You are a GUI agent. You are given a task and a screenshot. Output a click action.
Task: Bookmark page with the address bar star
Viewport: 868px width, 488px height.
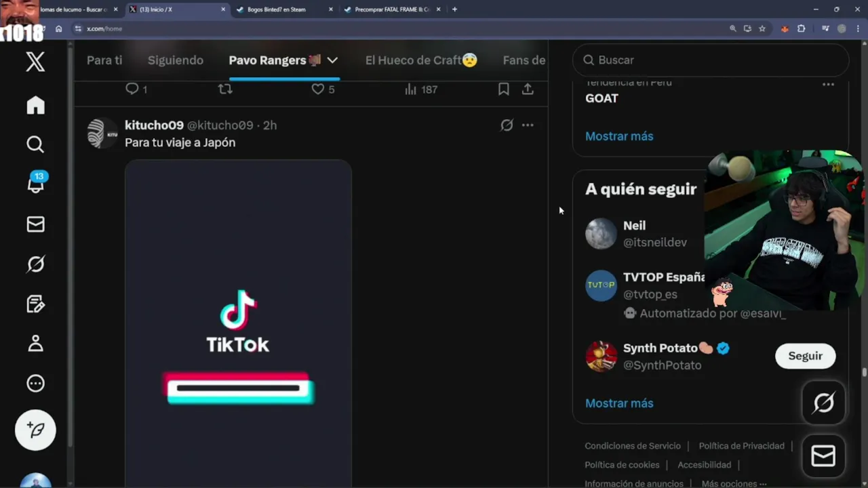[762, 28]
